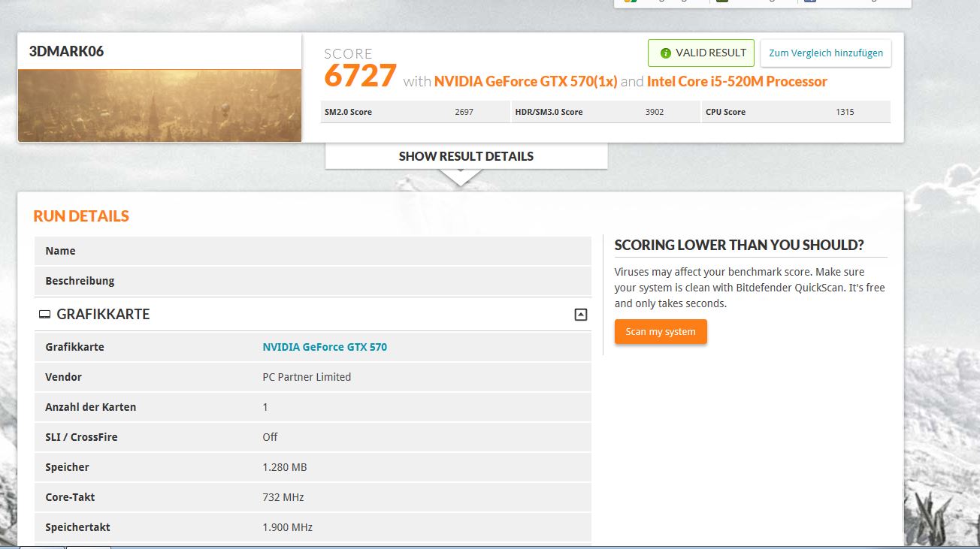Click the 3DMARK06 benchmark thumbnail image
The height and width of the screenshot is (549, 980).
coord(160,105)
